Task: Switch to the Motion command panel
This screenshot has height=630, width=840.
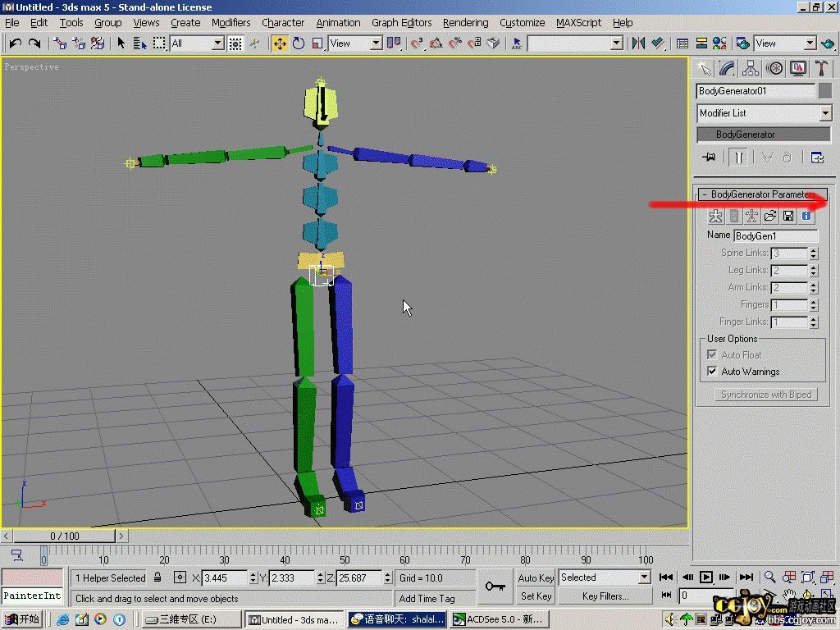Action: (774, 69)
